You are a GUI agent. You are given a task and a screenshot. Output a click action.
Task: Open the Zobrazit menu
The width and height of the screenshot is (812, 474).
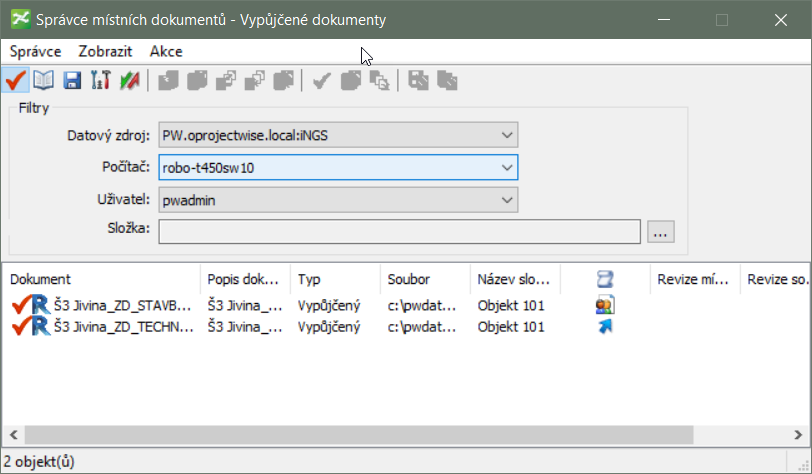pyautogui.click(x=105, y=51)
